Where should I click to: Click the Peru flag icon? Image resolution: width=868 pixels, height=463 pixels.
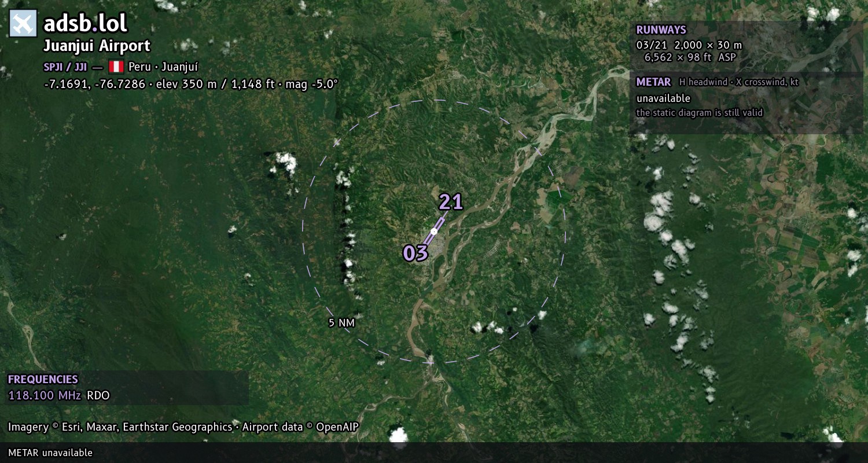coord(116,67)
